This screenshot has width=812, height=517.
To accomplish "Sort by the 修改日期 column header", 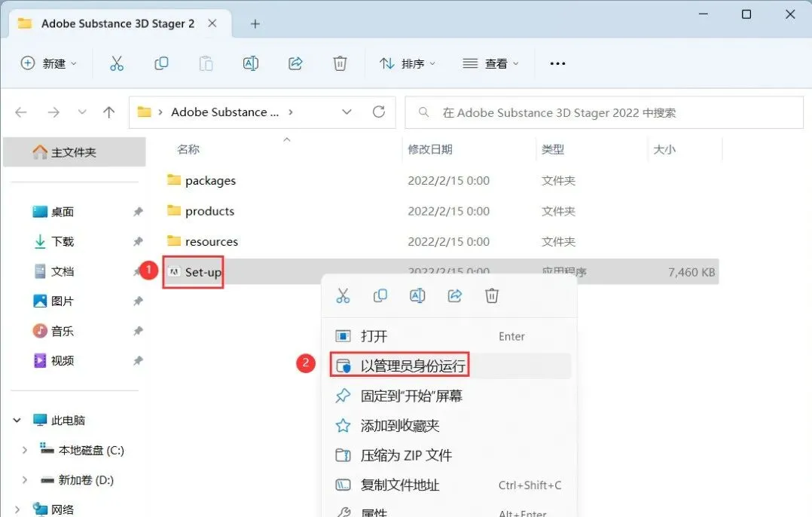I will click(430, 150).
